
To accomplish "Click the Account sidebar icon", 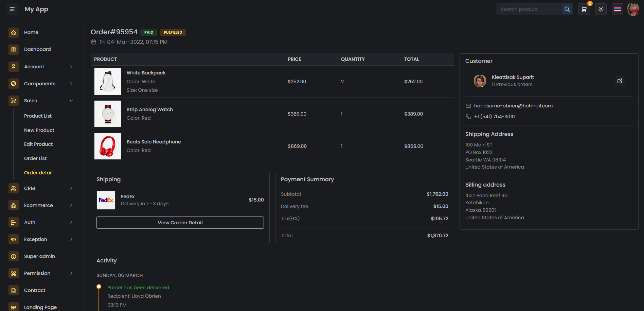I will click(x=14, y=67).
